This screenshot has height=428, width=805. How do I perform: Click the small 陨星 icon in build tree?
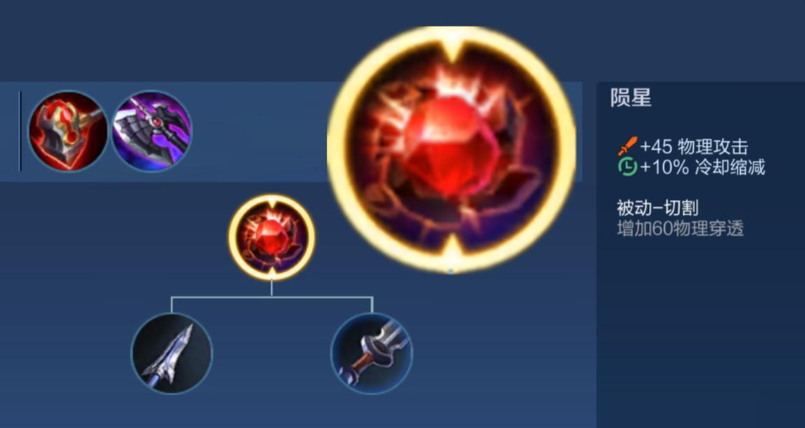tap(272, 237)
